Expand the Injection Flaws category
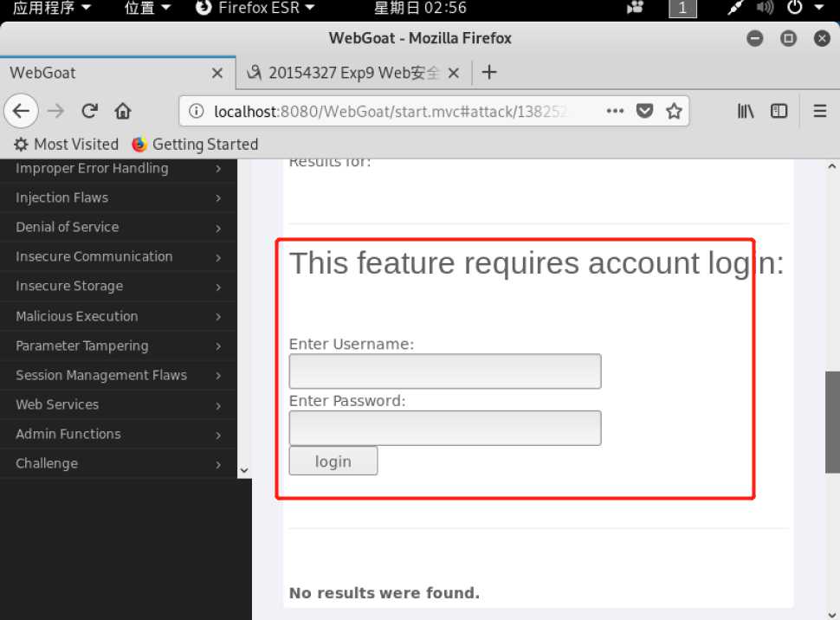 point(118,197)
